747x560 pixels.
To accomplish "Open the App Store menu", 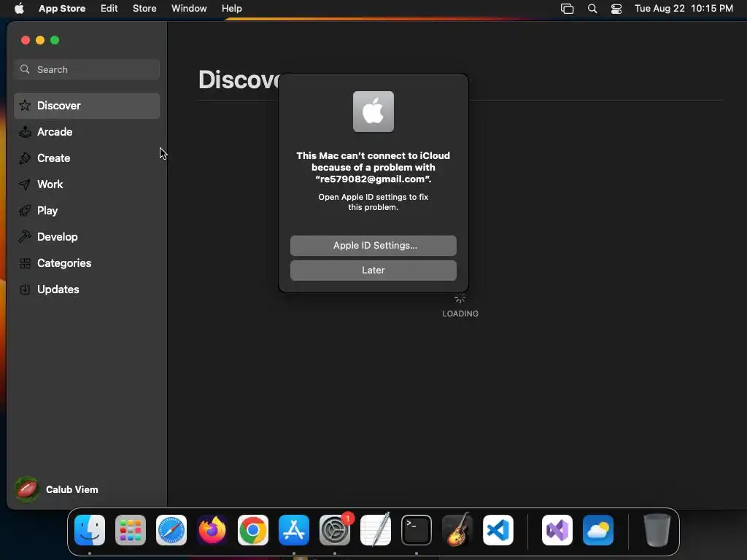I will (62, 9).
